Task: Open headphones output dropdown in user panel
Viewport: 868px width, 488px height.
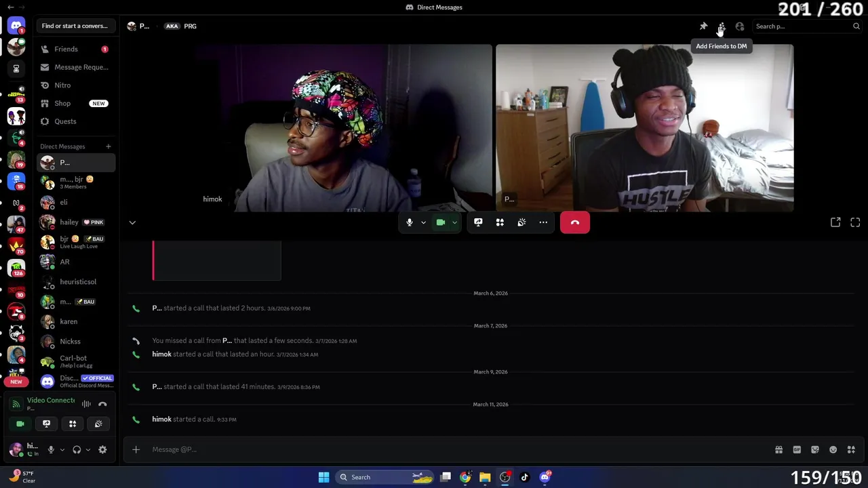Action: pos(88,449)
